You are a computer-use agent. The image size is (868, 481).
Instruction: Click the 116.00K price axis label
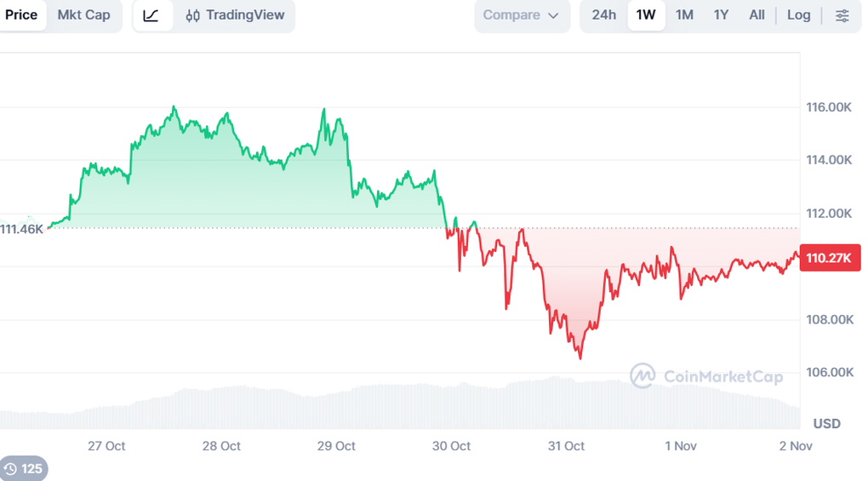coord(829,107)
